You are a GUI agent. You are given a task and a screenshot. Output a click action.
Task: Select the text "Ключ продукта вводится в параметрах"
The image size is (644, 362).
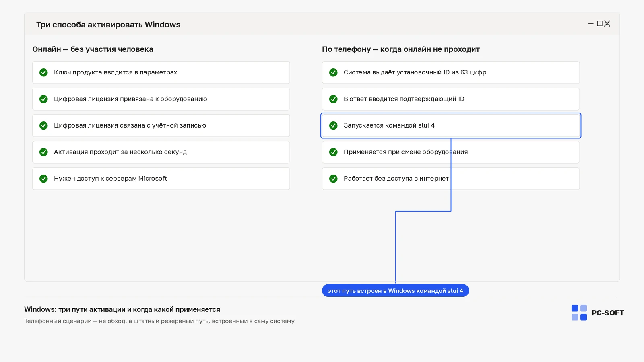(116, 72)
